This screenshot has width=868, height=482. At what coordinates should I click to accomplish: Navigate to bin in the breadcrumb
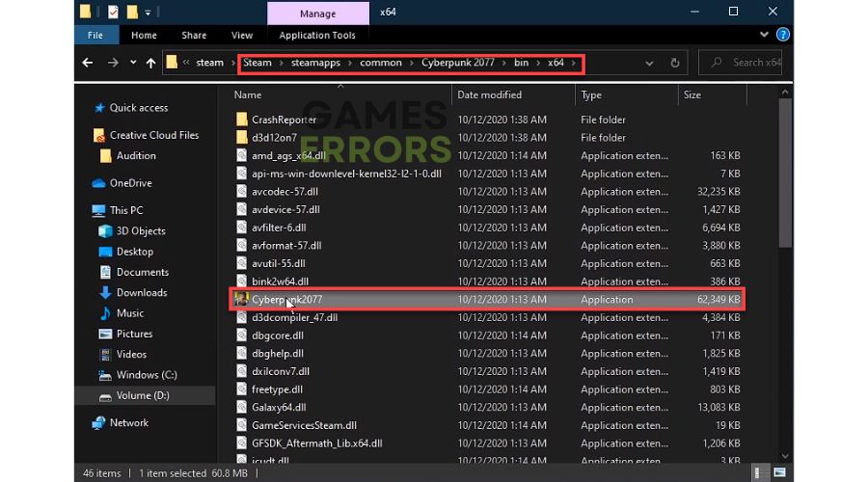[521, 63]
